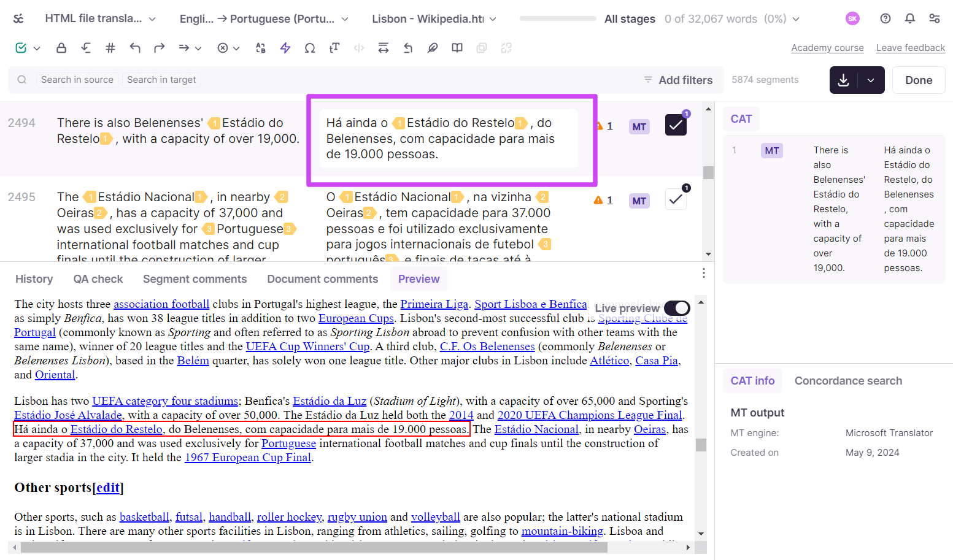Click the omega special characters icon
The height and width of the screenshot is (560, 953).
coord(310,48)
